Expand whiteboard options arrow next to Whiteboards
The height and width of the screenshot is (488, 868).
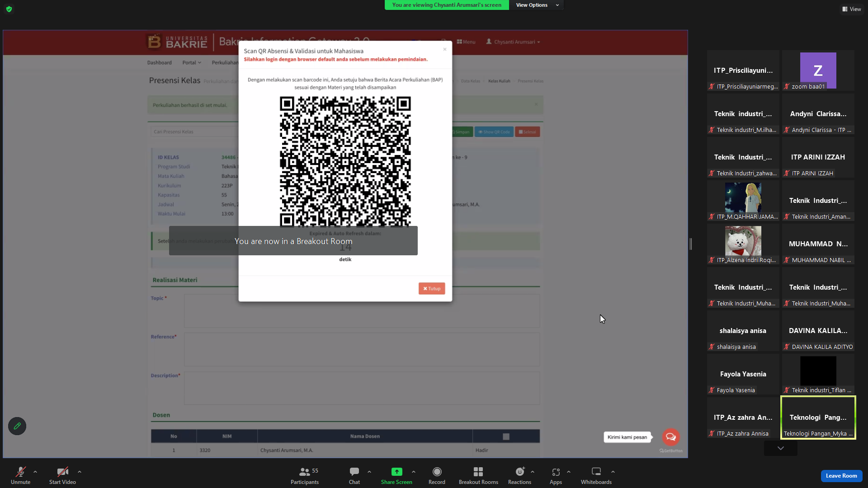click(x=613, y=472)
